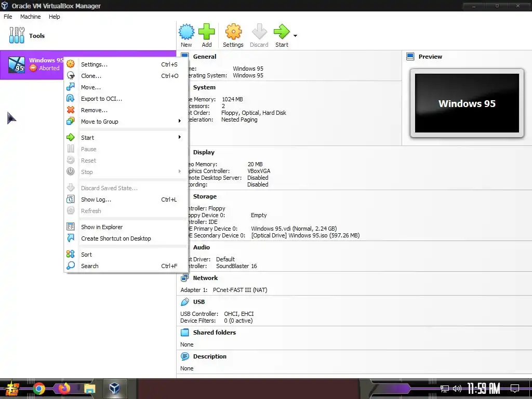The height and width of the screenshot is (399, 532).
Task: Open the notification center tray icon
Action: [x=515, y=389]
